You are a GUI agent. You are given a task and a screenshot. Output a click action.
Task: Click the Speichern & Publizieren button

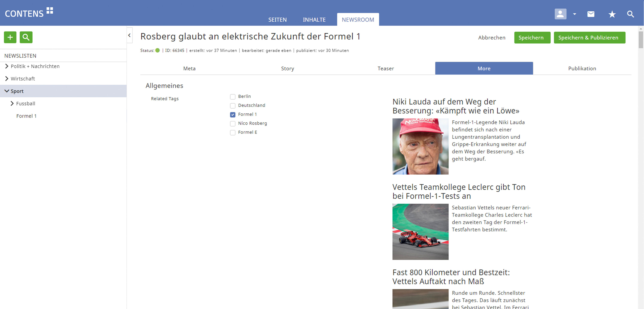tap(589, 38)
